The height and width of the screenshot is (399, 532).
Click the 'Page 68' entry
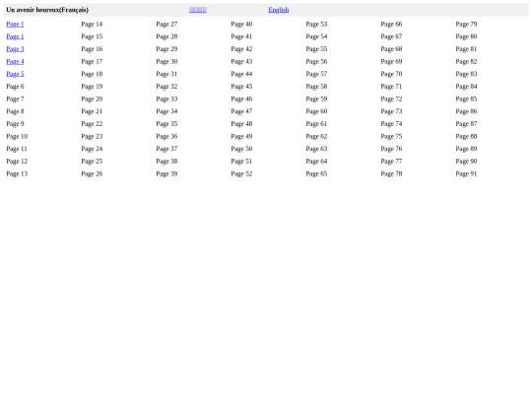(x=391, y=49)
